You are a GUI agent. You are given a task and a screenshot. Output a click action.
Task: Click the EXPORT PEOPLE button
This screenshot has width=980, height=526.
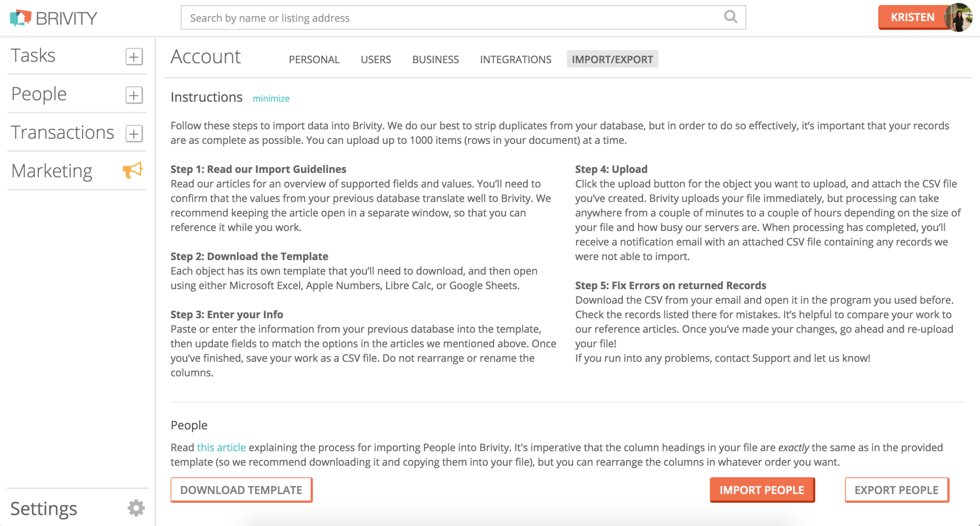897,490
